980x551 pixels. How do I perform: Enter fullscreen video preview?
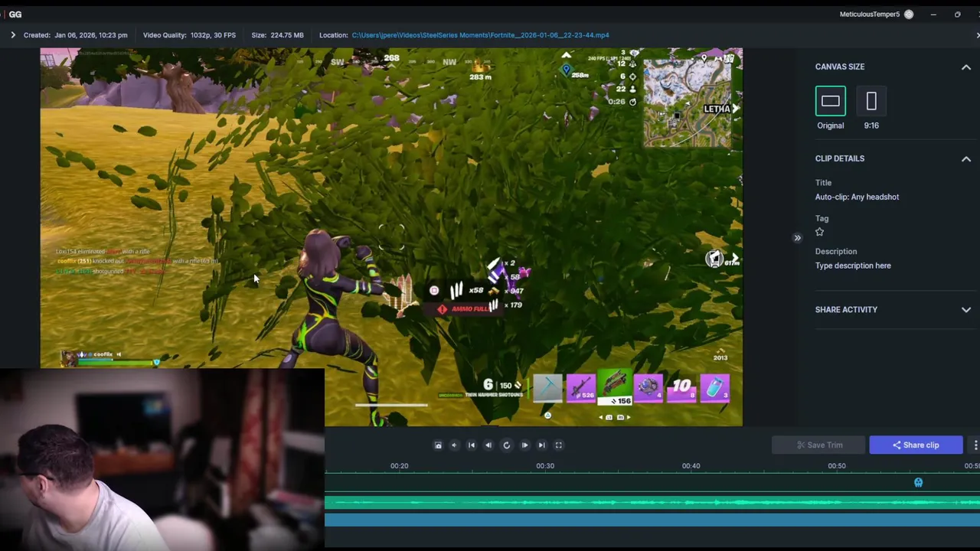point(559,445)
